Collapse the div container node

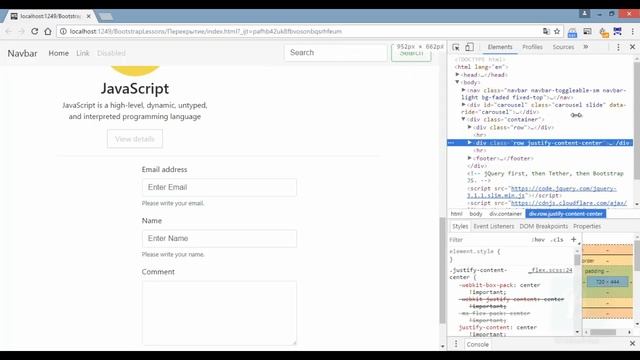tap(464, 119)
